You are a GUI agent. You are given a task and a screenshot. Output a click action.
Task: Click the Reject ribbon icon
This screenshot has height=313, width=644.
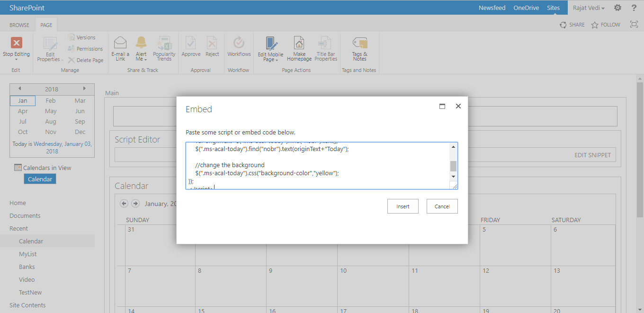tap(212, 43)
